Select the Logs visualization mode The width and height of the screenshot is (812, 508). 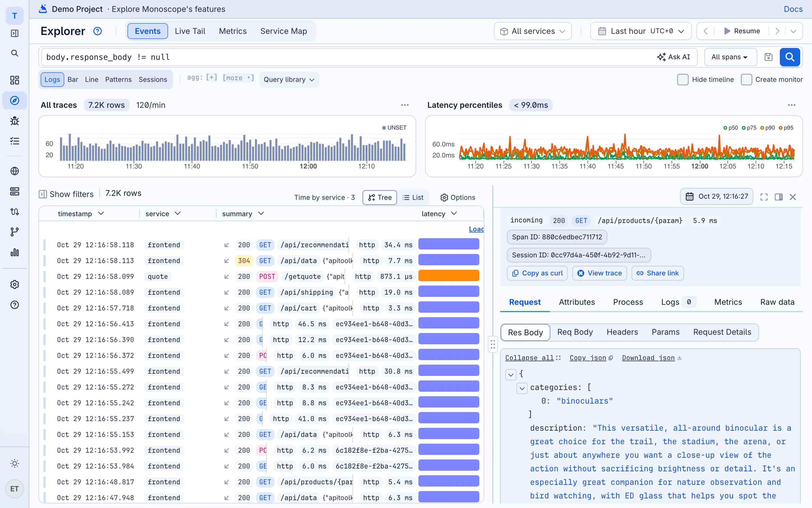(52, 80)
